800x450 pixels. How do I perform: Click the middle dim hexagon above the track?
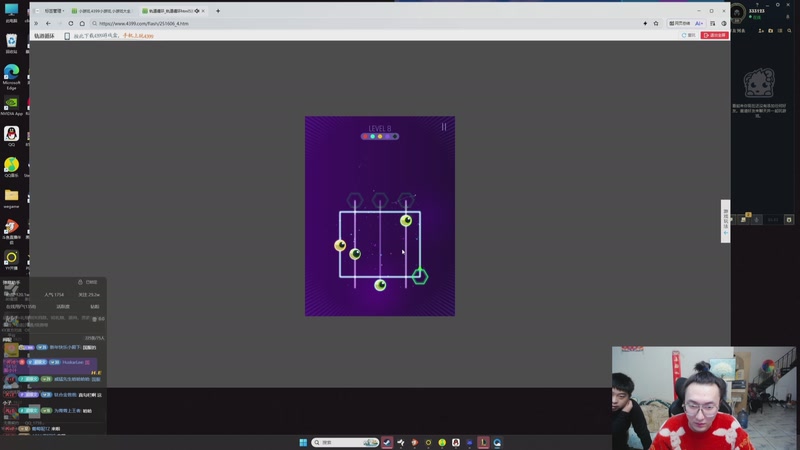380,200
